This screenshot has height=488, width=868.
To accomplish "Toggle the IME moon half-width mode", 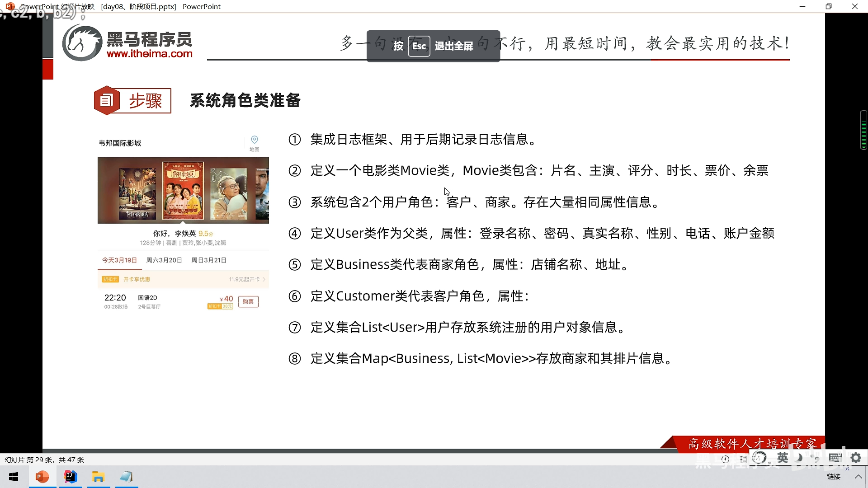I will (799, 458).
